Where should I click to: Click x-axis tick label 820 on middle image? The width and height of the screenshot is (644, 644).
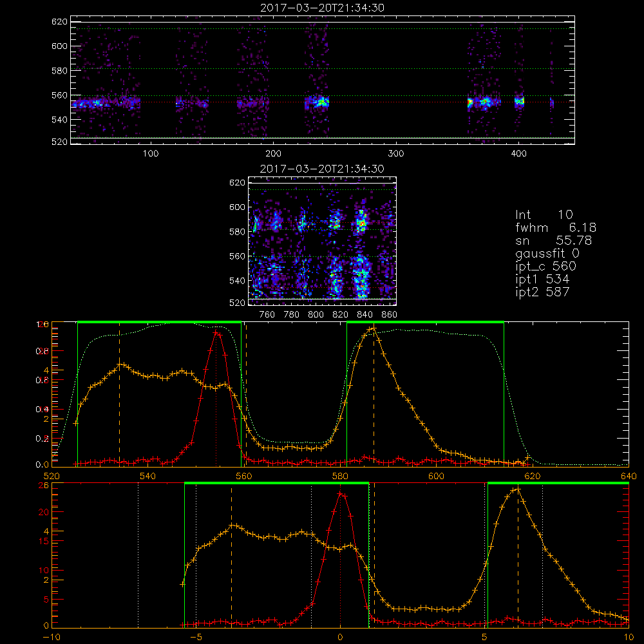[341, 315]
